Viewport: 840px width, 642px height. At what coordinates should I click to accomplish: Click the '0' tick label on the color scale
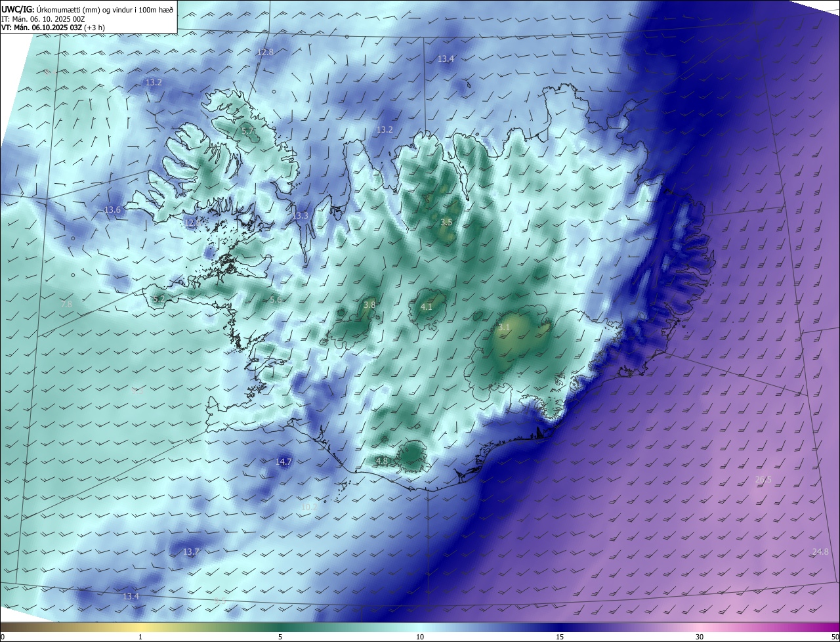(x=3, y=637)
